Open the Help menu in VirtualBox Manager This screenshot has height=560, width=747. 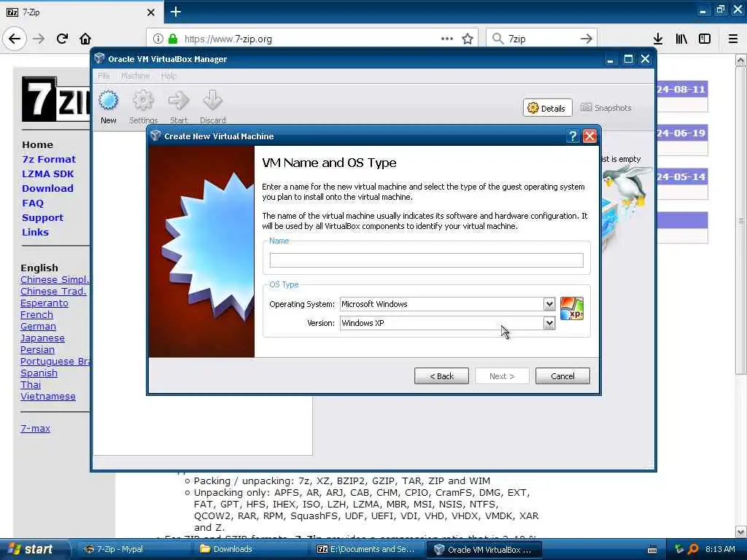coord(169,76)
